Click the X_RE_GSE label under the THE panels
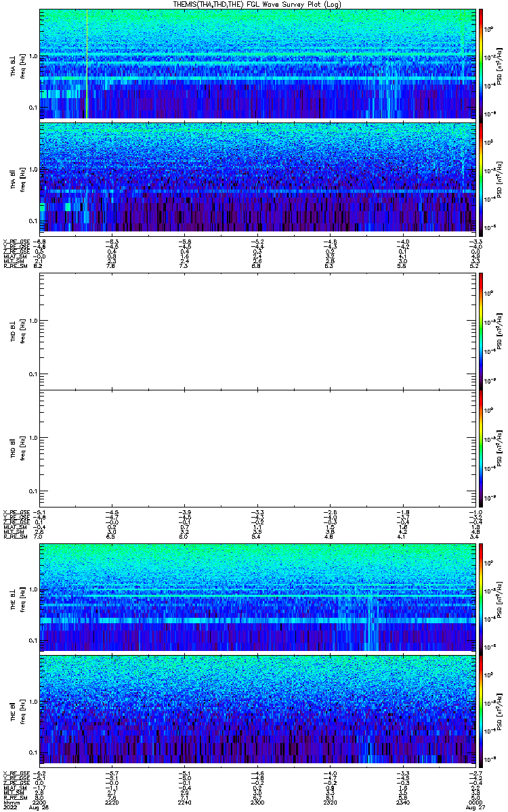The width and height of the screenshot is (508, 812). pos(16,773)
